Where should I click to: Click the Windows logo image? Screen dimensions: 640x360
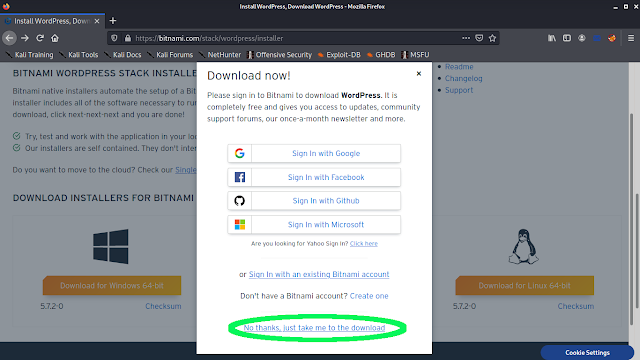pos(111,246)
